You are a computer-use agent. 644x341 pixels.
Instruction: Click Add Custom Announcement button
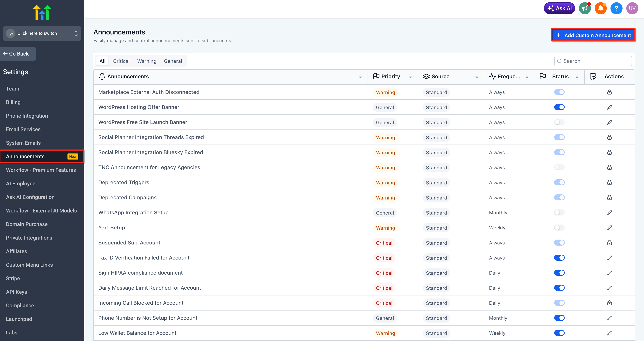point(593,35)
